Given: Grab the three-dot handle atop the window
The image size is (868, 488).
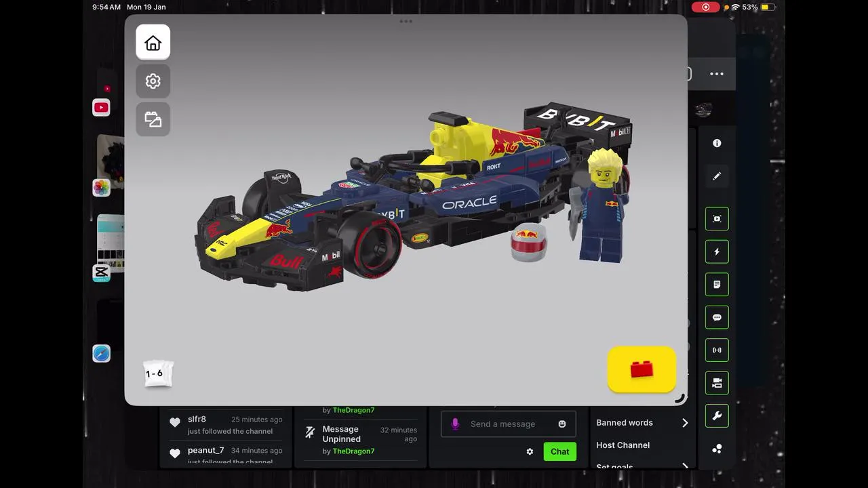Looking at the screenshot, I should (406, 21).
